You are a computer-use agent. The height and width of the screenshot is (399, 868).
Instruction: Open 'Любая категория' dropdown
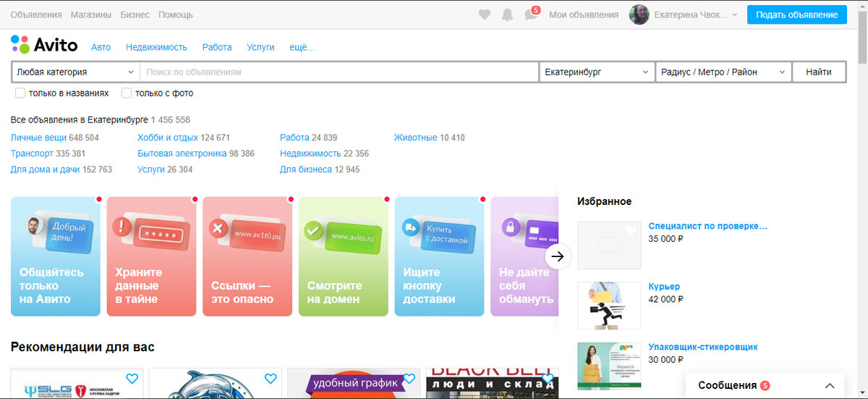(75, 72)
